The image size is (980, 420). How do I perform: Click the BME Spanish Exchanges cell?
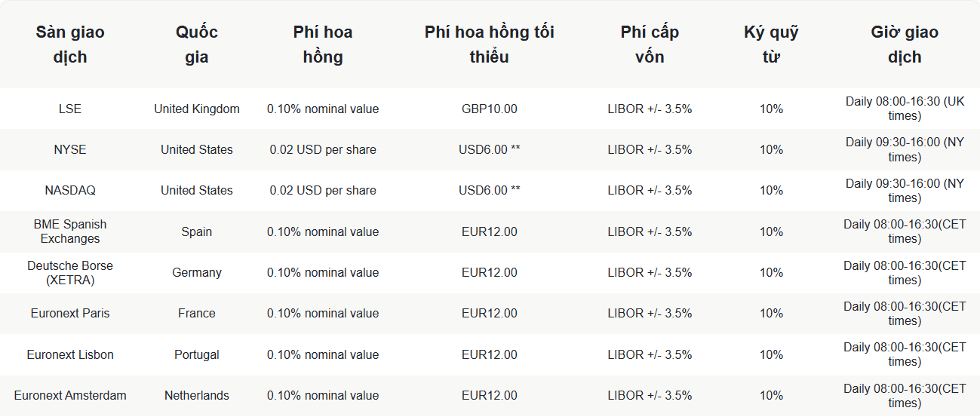click(x=70, y=231)
